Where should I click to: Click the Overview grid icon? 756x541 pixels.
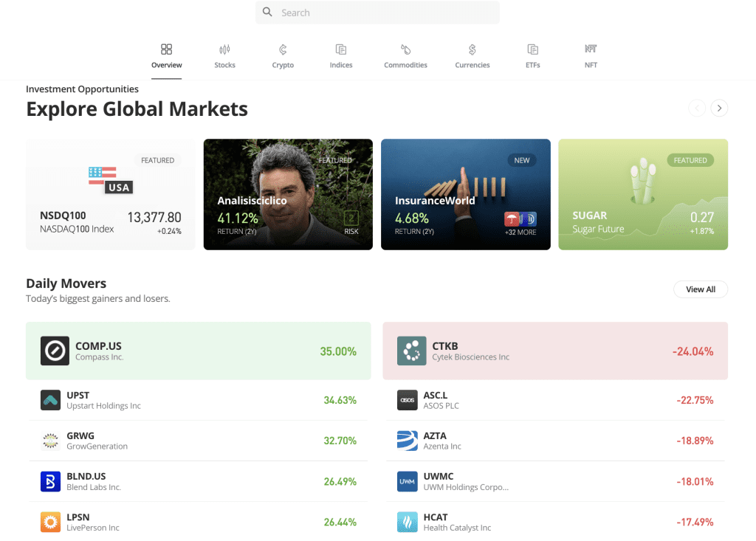pos(166,49)
